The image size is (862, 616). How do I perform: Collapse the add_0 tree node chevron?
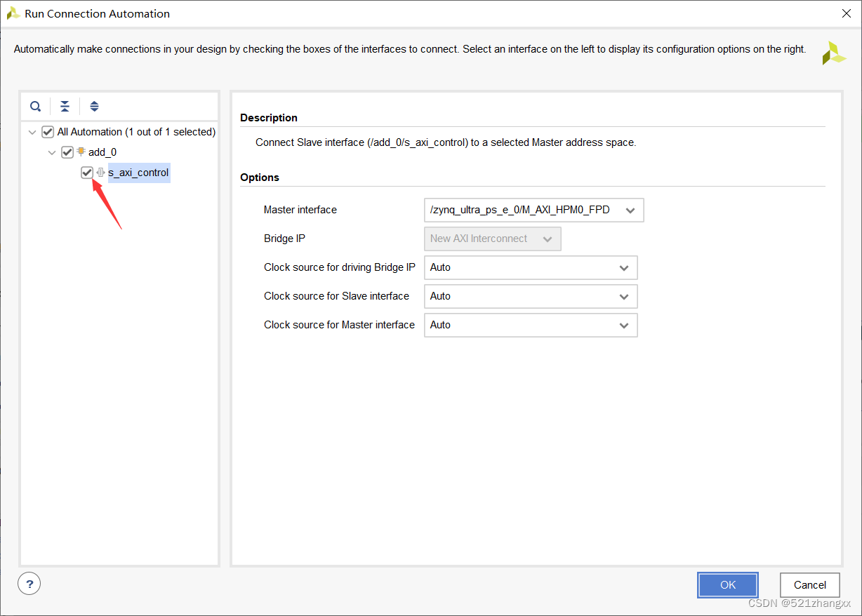pyautogui.click(x=52, y=152)
